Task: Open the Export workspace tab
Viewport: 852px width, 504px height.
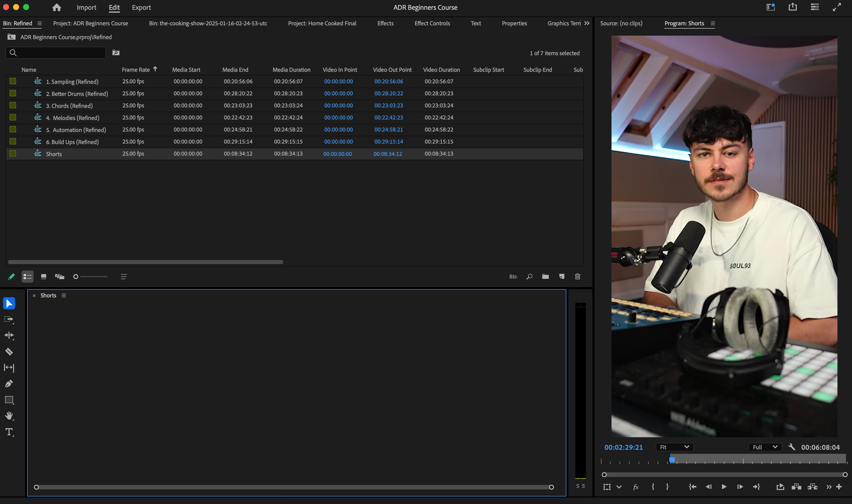Action: 141,8
